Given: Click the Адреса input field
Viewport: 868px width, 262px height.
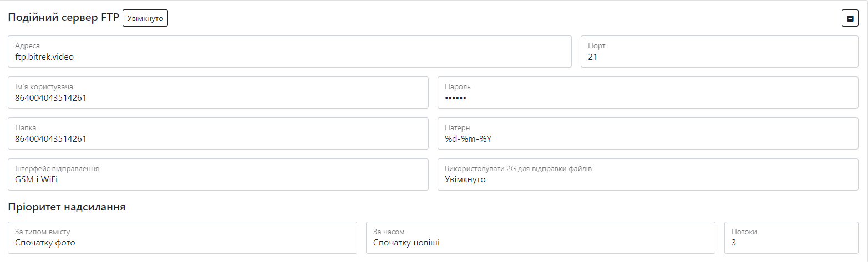Looking at the screenshot, I should click(x=290, y=52).
